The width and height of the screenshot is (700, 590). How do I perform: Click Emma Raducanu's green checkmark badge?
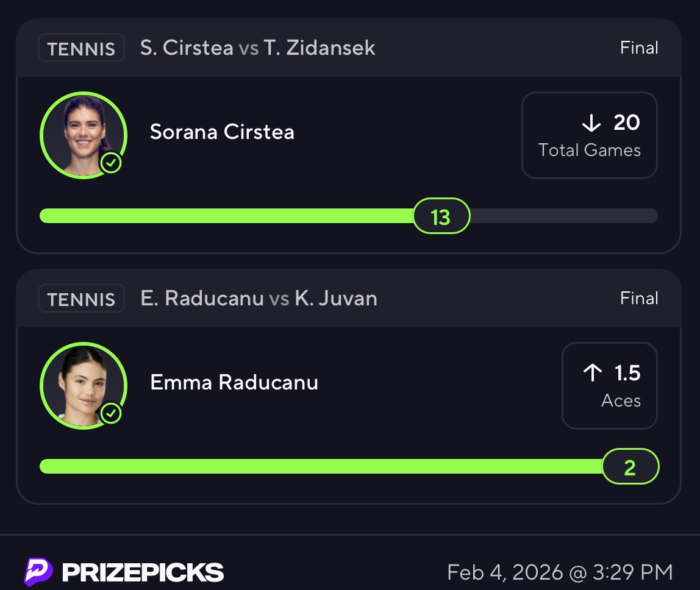pos(111,414)
